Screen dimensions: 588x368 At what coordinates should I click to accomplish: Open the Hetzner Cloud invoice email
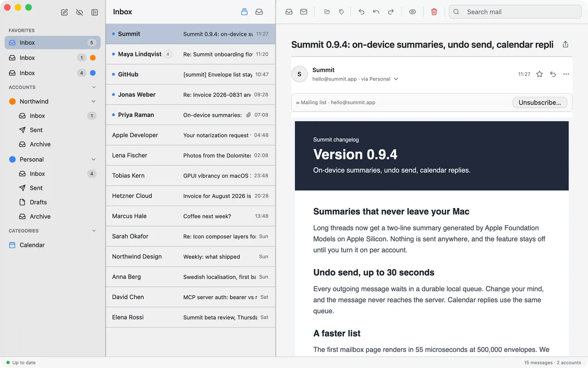[x=190, y=196]
